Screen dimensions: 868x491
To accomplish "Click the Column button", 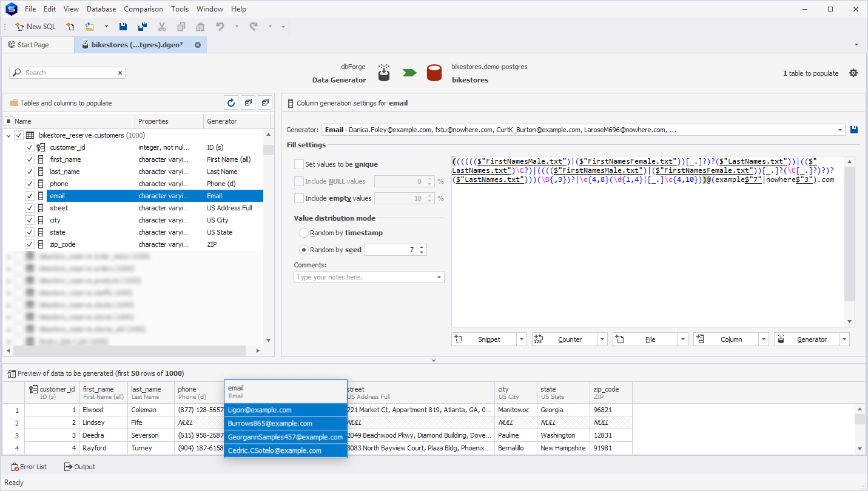I will coord(726,339).
